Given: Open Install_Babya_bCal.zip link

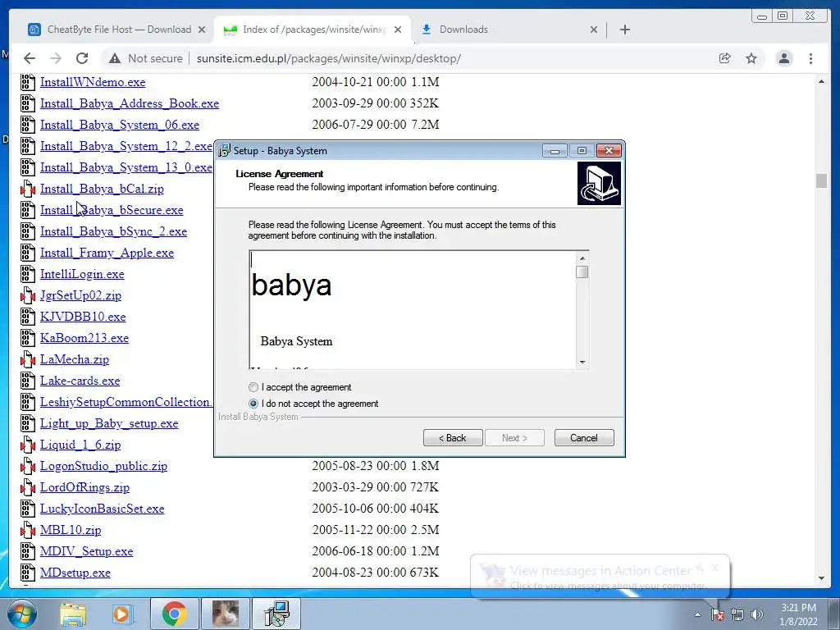Looking at the screenshot, I should [x=102, y=189].
